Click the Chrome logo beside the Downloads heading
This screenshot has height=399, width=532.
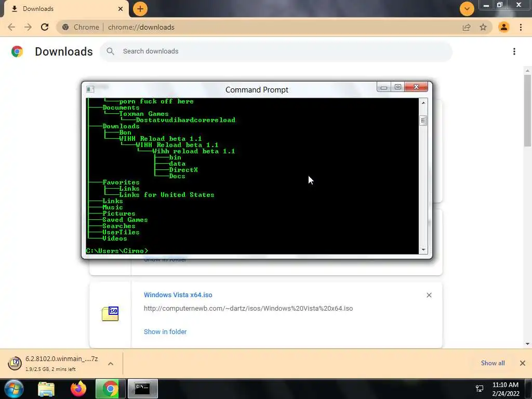click(17, 51)
